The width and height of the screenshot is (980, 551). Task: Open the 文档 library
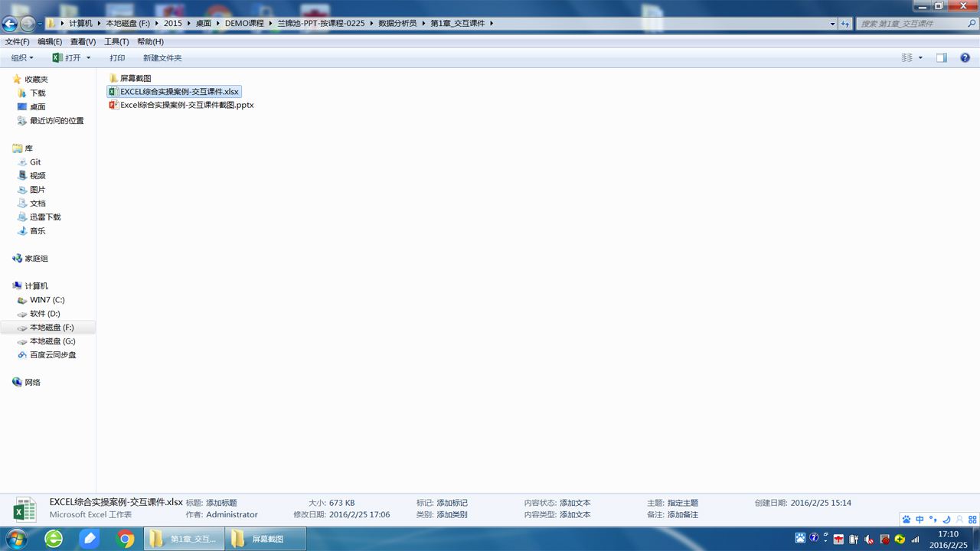tap(38, 204)
